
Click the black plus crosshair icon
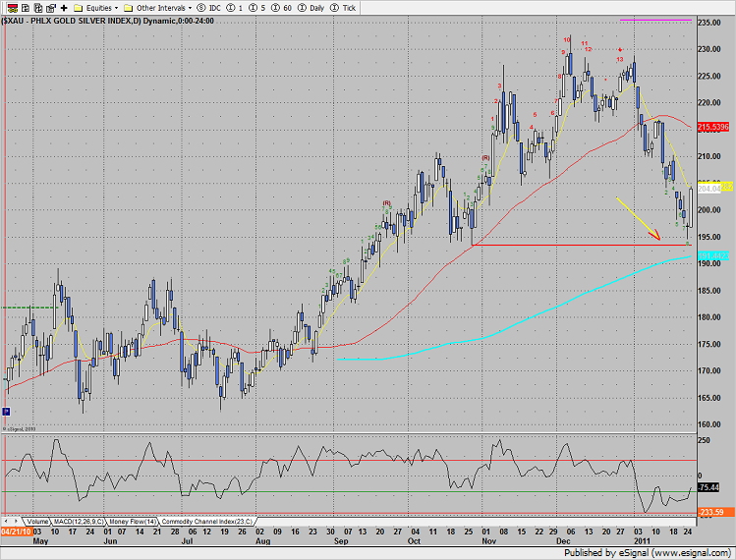(64, 7)
